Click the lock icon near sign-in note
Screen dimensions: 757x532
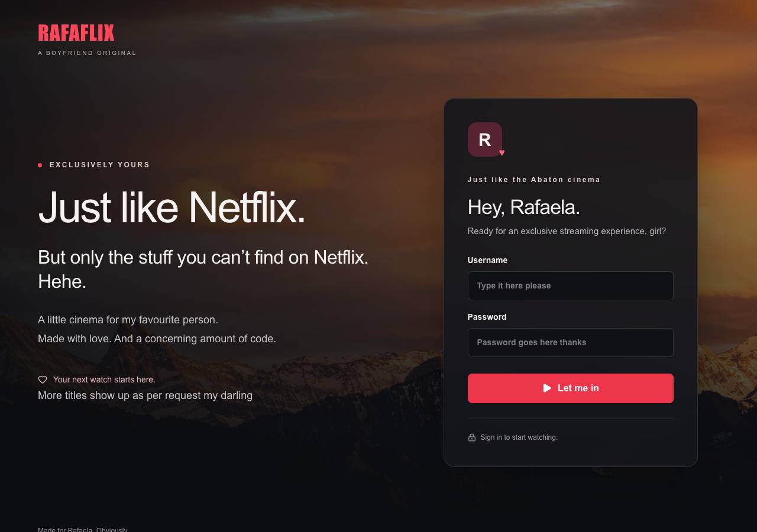click(472, 437)
